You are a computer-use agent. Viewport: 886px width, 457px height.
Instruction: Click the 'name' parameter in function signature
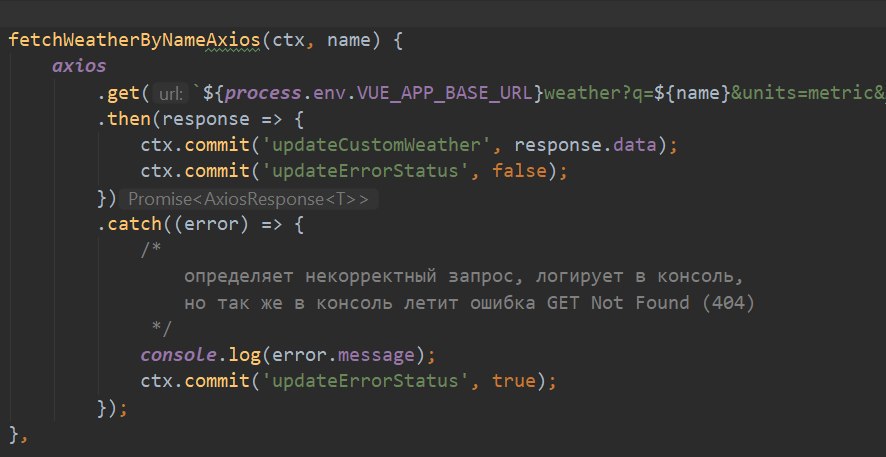[349, 41]
